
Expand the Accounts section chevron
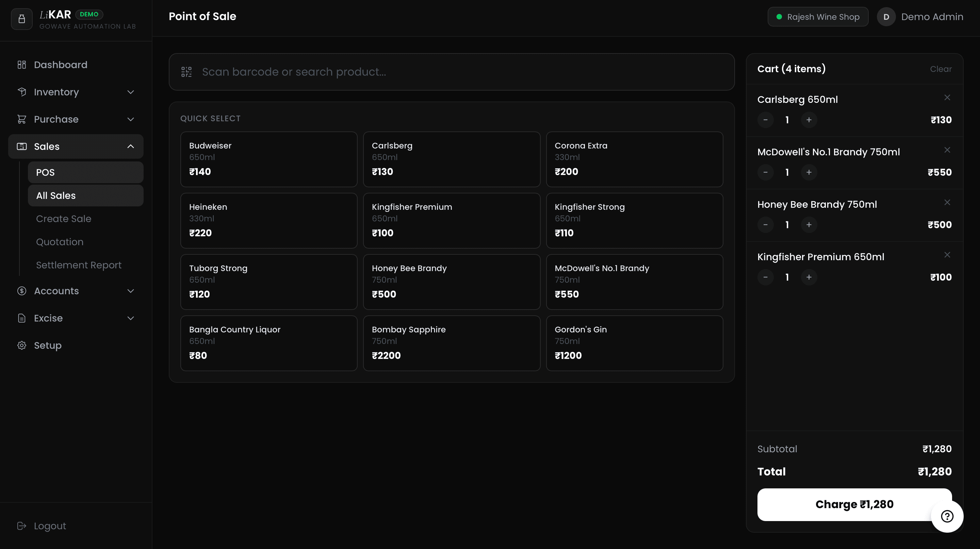pyautogui.click(x=130, y=291)
